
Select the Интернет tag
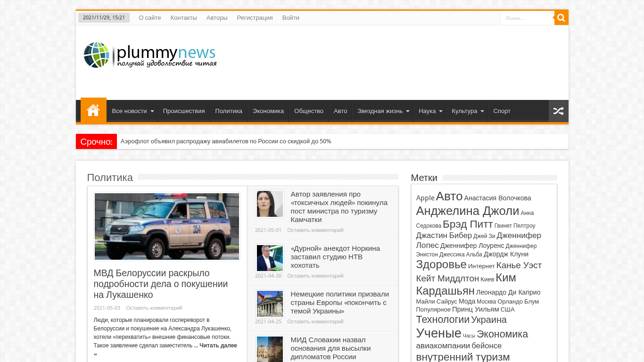coord(481,266)
